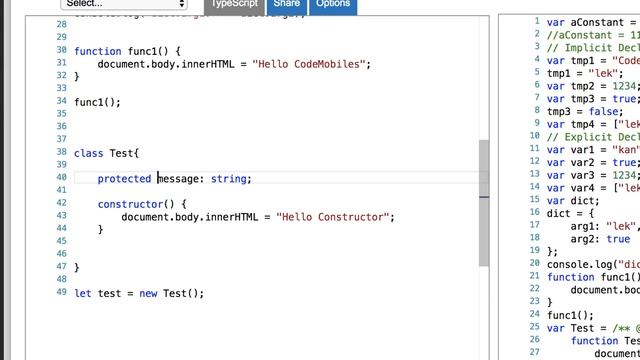This screenshot has width=640, height=360.
Task: Click 'console.log(' on output line 20
Action: pyautogui.click(x=582, y=264)
